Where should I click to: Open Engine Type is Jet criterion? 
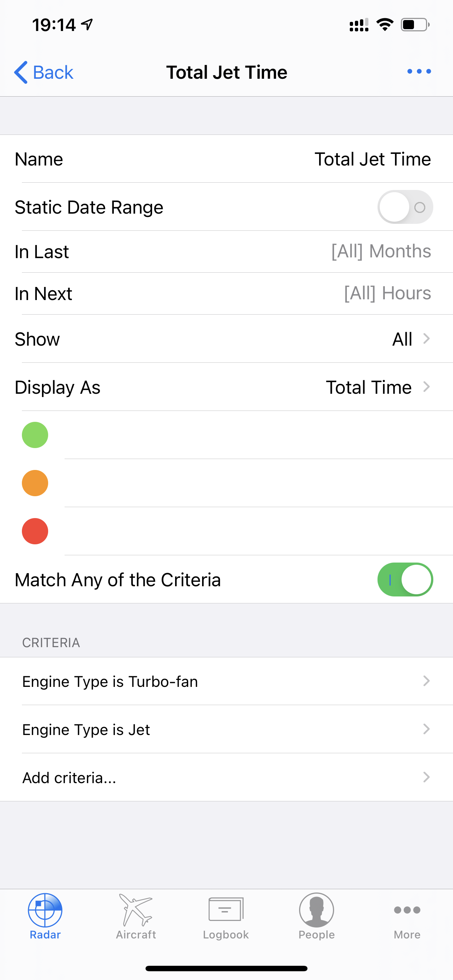click(226, 729)
